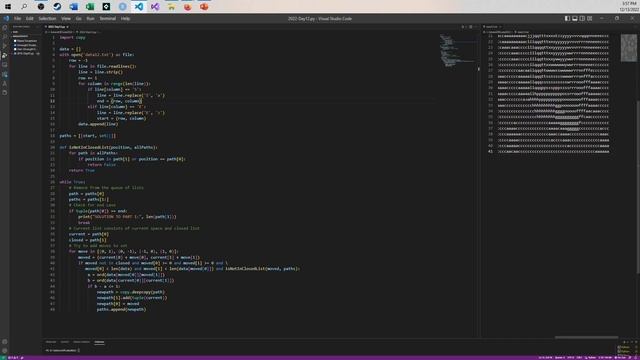Toggle the Panel layout icon in the title bar
Viewport: 640px width, 360px height.
pyautogui.click(x=575, y=18)
